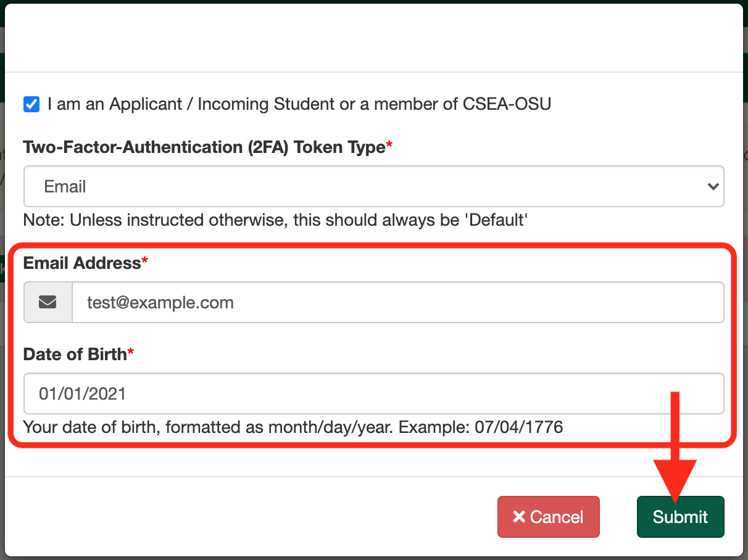The image size is (748, 560).
Task: Uncheck the Applicant / Incoming Student checkbox
Action: click(31, 104)
